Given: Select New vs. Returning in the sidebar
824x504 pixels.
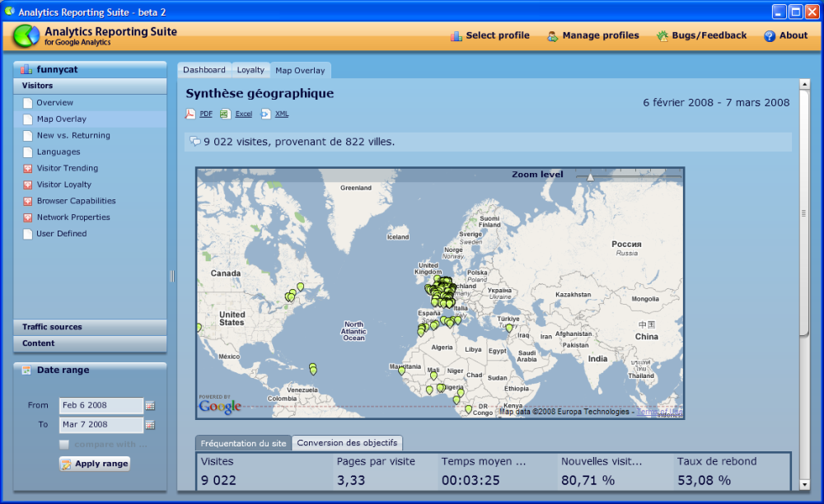Looking at the screenshot, I should (x=73, y=135).
